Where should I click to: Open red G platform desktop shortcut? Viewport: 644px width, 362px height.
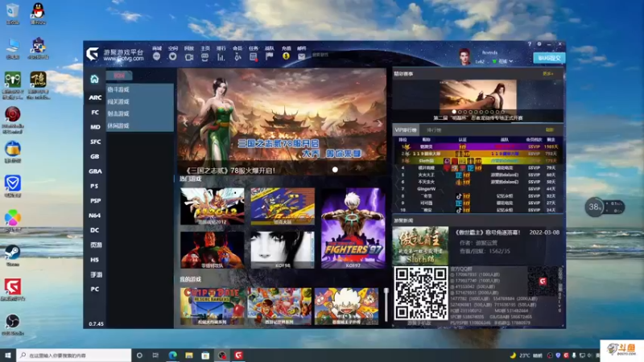[x=13, y=290]
